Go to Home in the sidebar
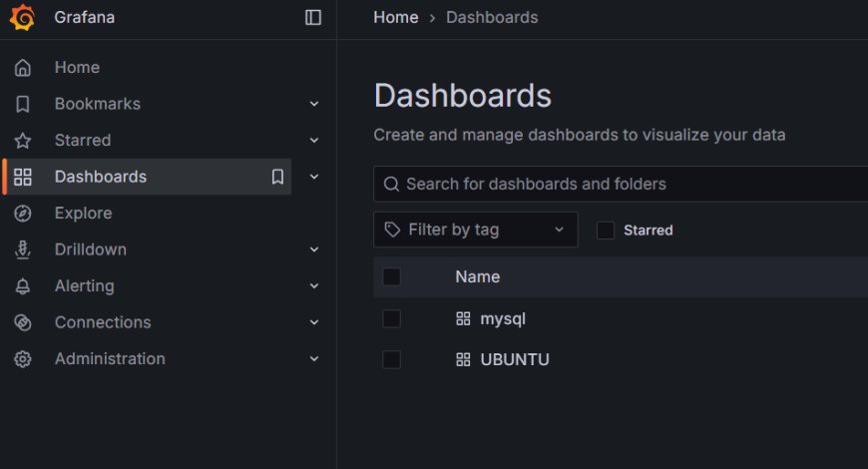 tap(77, 68)
